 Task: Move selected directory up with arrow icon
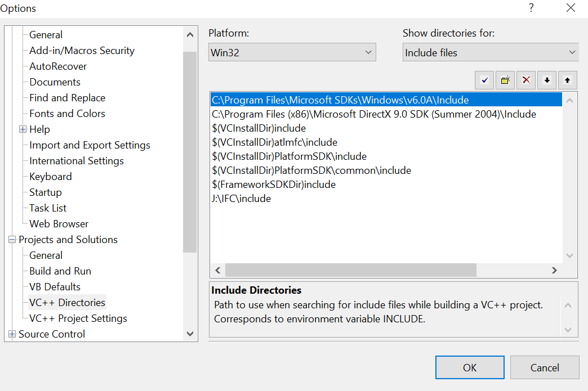pos(567,80)
